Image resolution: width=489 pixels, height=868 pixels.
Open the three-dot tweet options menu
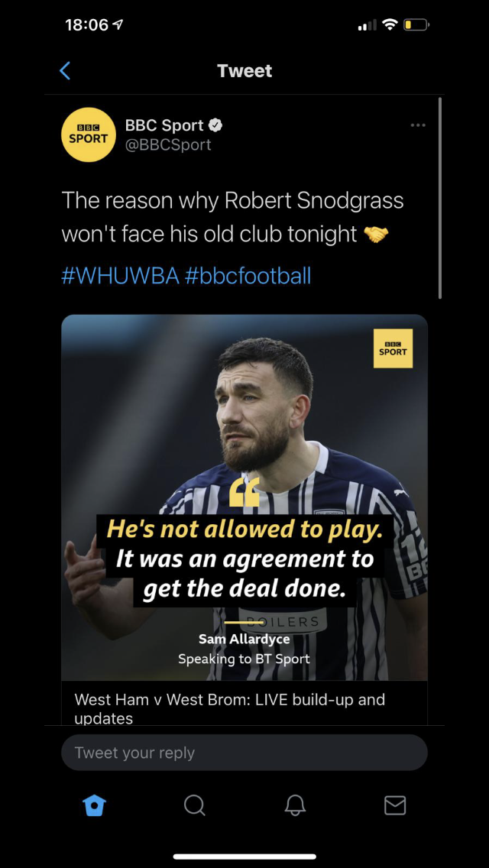(x=418, y=125)
